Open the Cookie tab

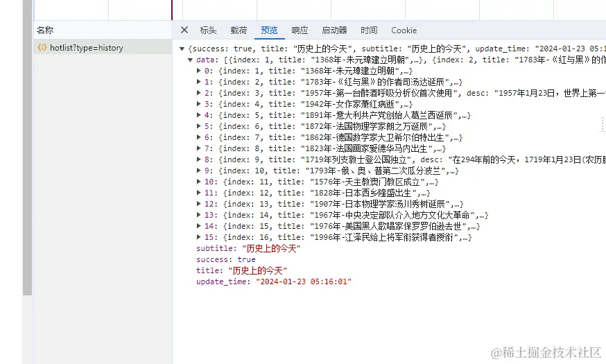pos(404,30)
